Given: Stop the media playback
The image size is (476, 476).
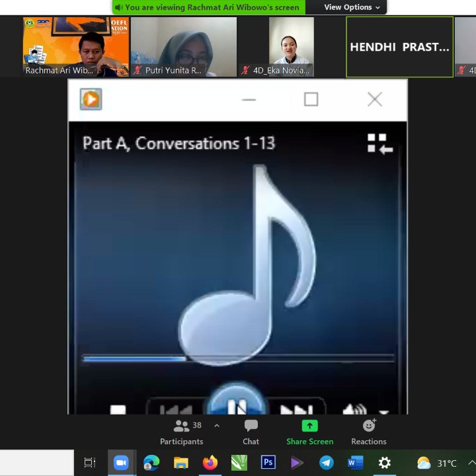Looking at the screenshot, I should pyautogui.click(x=118, y=410).
